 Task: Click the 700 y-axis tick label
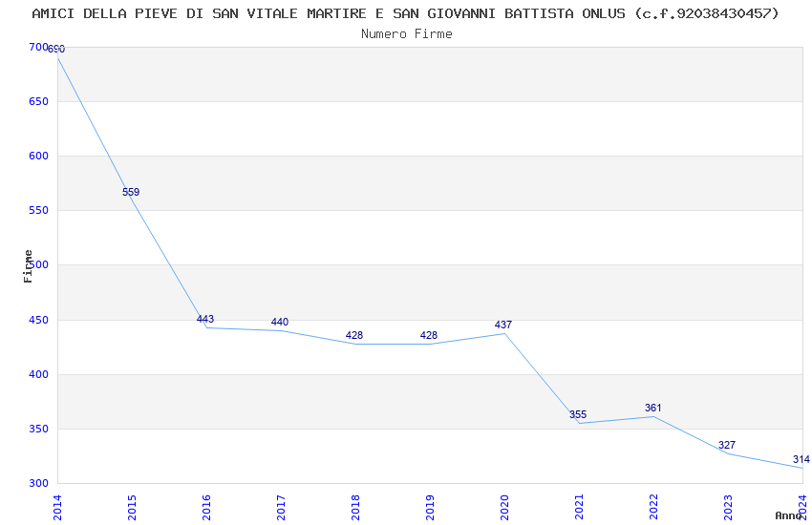(38, 47)
